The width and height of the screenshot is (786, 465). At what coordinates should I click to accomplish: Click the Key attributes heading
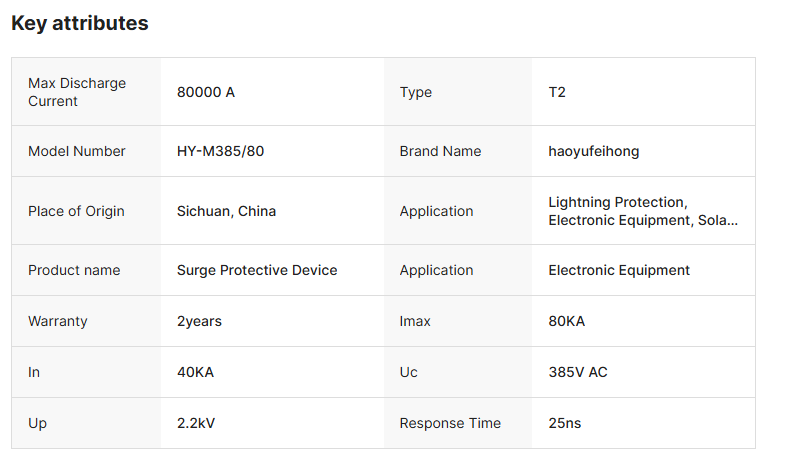click(x=80, y=23)
